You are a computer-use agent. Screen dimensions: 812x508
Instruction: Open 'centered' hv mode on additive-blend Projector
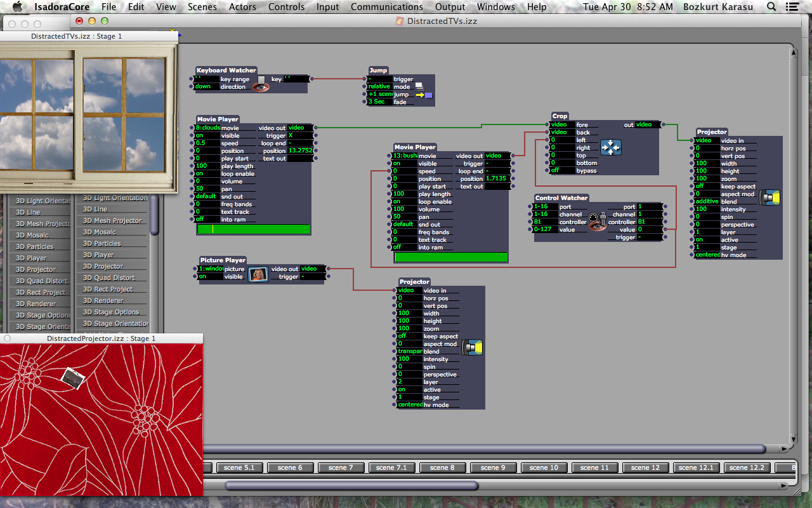[x=707, y=255]
